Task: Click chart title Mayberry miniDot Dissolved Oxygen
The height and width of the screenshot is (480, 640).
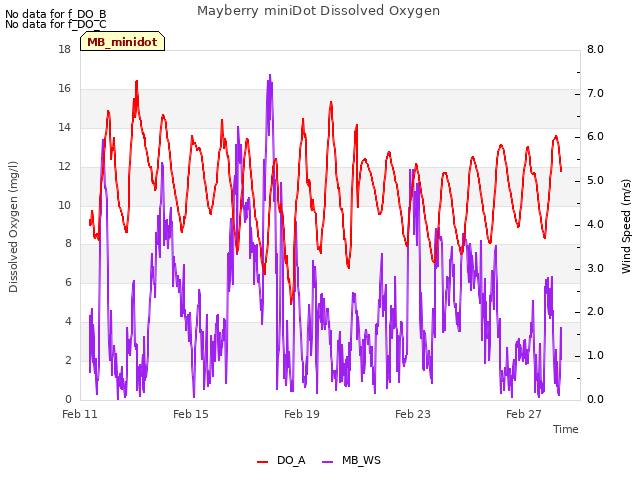Action: (x=318, y=11)
